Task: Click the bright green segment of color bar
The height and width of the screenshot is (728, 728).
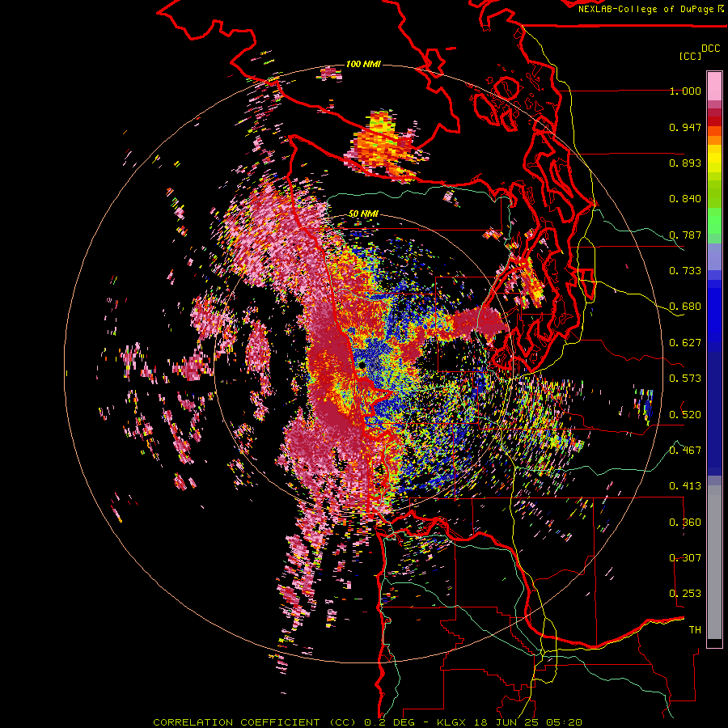Action: click(714, 221)
